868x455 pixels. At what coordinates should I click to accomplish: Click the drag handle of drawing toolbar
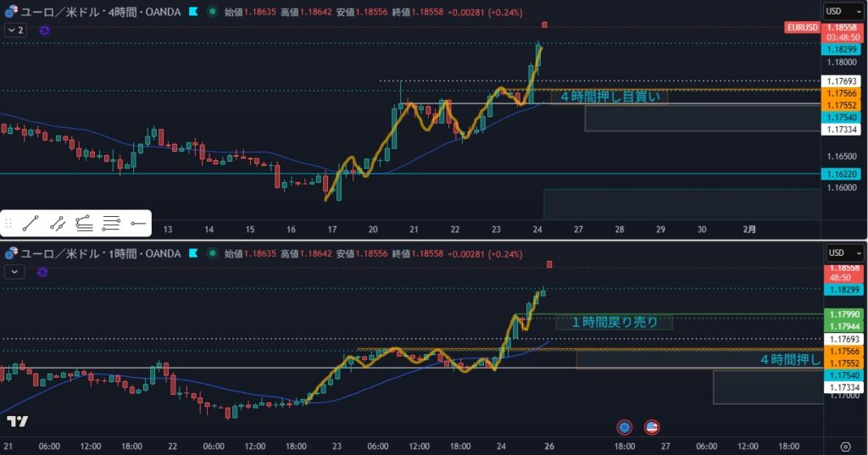tap(8, 224)
